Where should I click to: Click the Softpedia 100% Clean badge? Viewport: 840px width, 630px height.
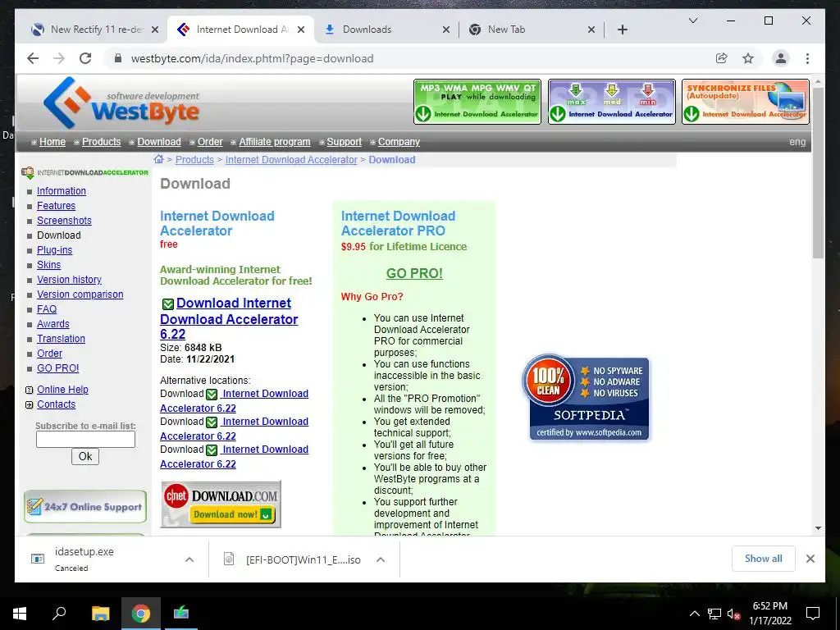(586, 398)
